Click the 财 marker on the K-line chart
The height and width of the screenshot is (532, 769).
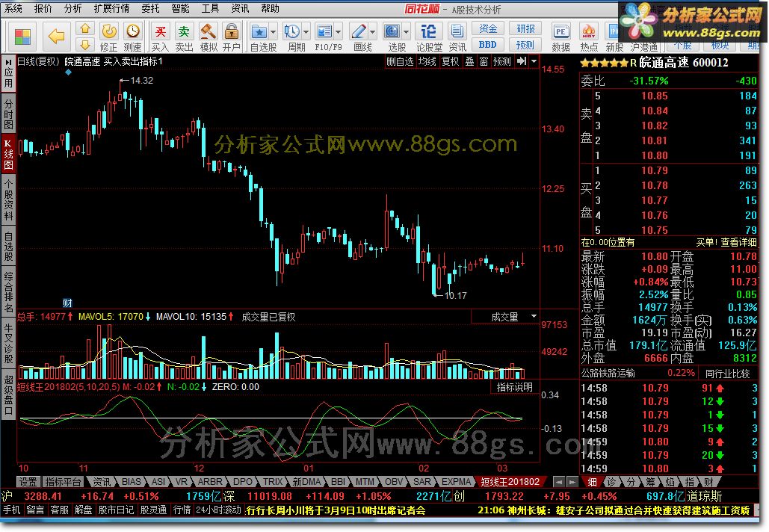click(x=67, y=303)
